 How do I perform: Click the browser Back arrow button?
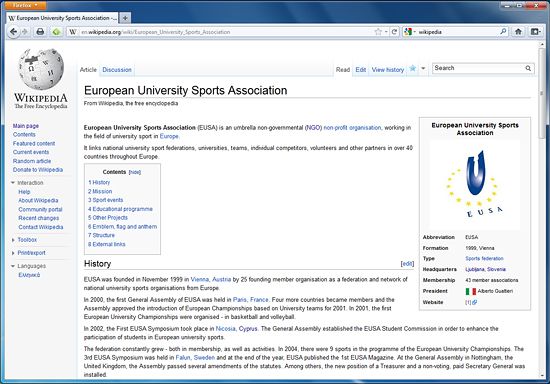[x=13, y=32]
